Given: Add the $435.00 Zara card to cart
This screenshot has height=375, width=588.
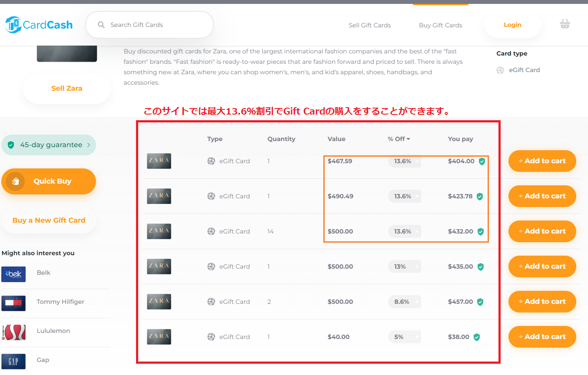Looking at the screenshot, I should pos(542,266).
